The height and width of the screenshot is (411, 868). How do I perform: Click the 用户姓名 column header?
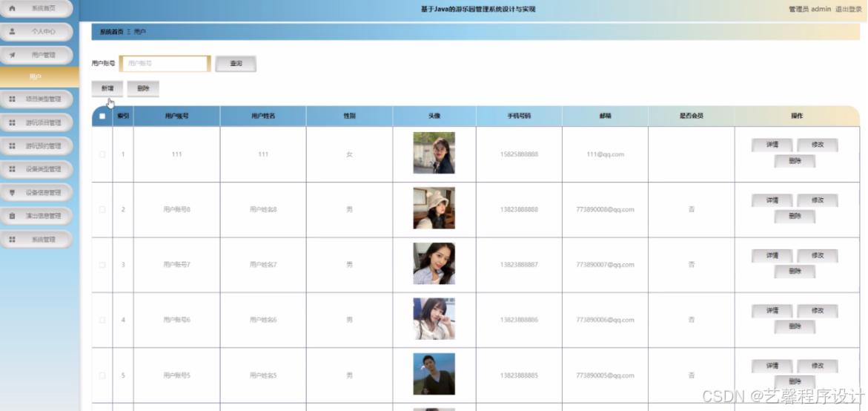pyautogui.click(x=263, y=116)
